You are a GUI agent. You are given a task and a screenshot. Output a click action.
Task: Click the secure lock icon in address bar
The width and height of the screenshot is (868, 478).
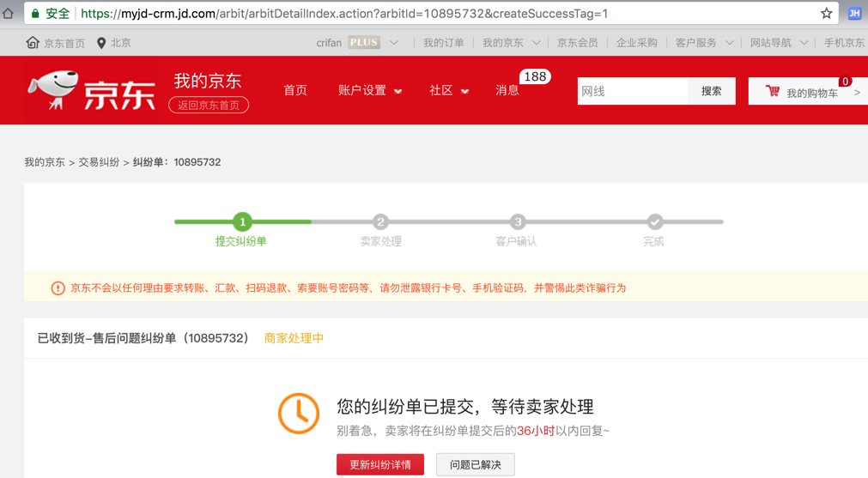[x=35, y=13]
